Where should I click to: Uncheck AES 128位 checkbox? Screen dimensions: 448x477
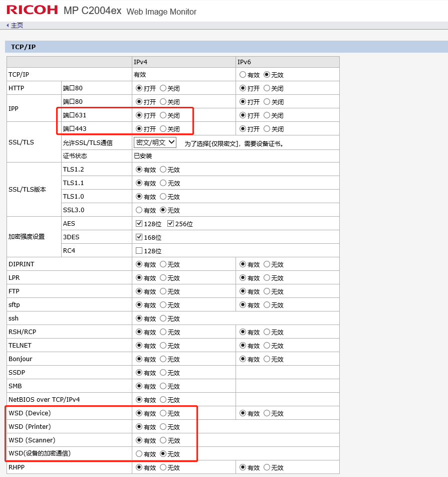[x=139, y=224]
